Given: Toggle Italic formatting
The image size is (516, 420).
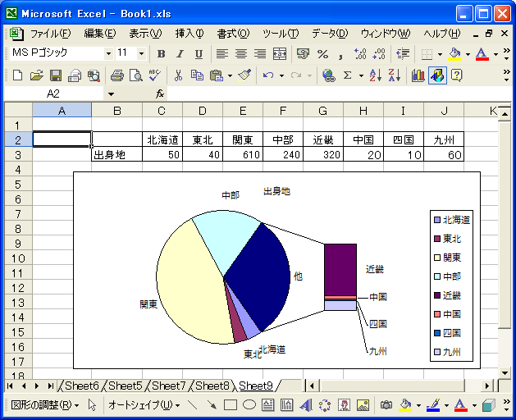Looking at the screenshot, I should click(x=178, y=53).
